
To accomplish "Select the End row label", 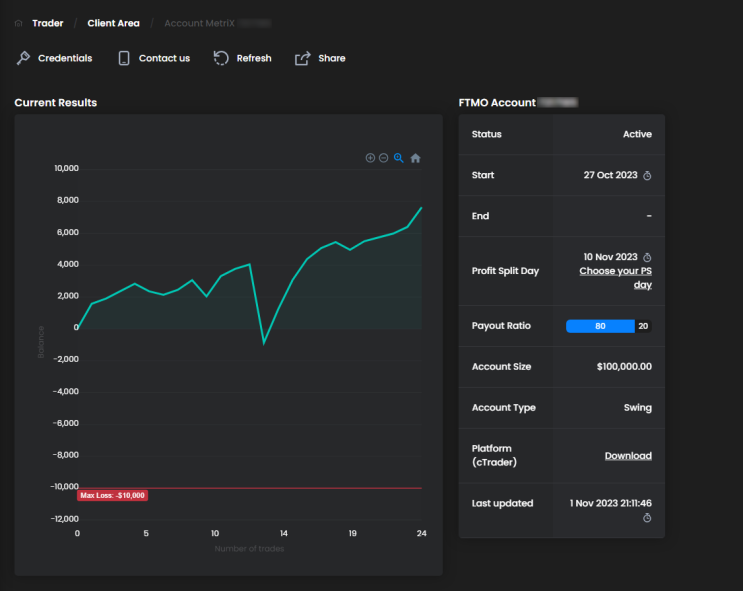I will pos(480,216).
